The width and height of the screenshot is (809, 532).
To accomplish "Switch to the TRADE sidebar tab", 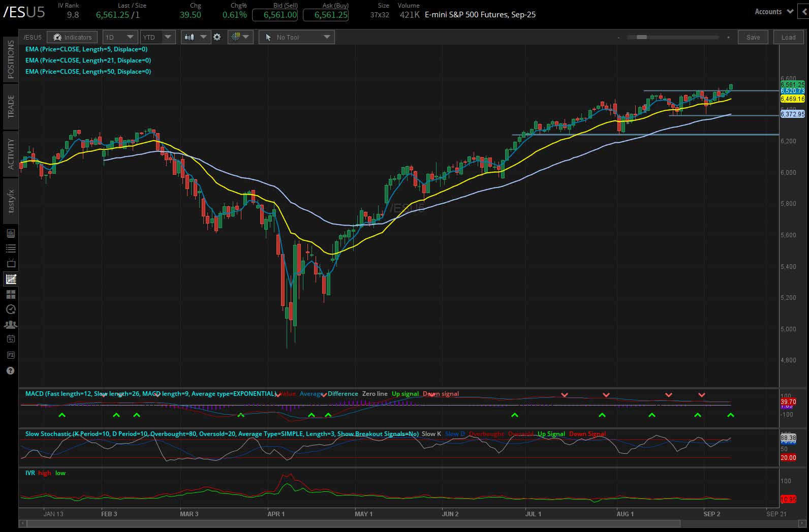I will click(x=11, y=106).
